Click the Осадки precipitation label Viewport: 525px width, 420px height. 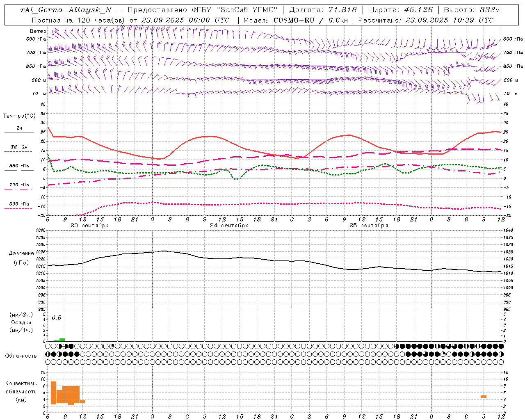21,322
